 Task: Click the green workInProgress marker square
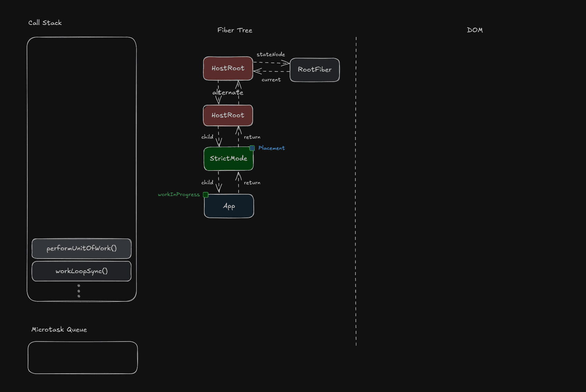206,195
